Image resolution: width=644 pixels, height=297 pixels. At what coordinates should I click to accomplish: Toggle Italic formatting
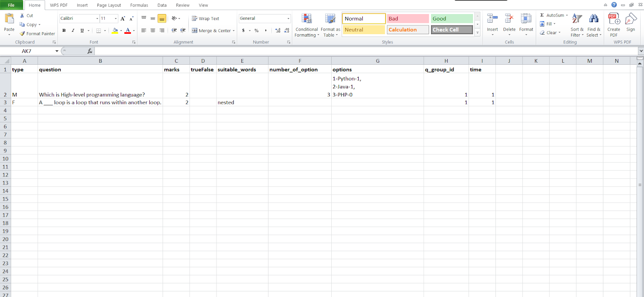point(73,31)
